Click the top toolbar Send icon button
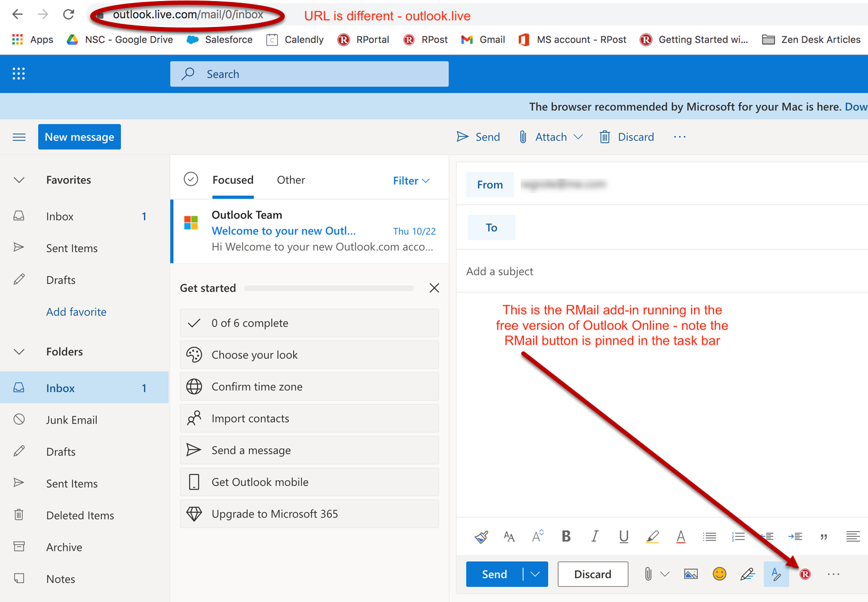This screenshot has height=602, width=868. (478, 137)
